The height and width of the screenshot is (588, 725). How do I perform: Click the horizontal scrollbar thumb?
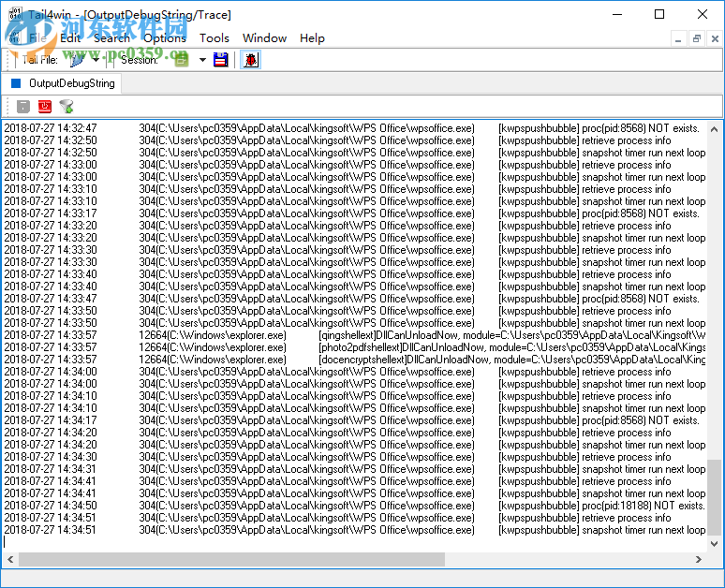pyautogui.click(x=231, y=559)
